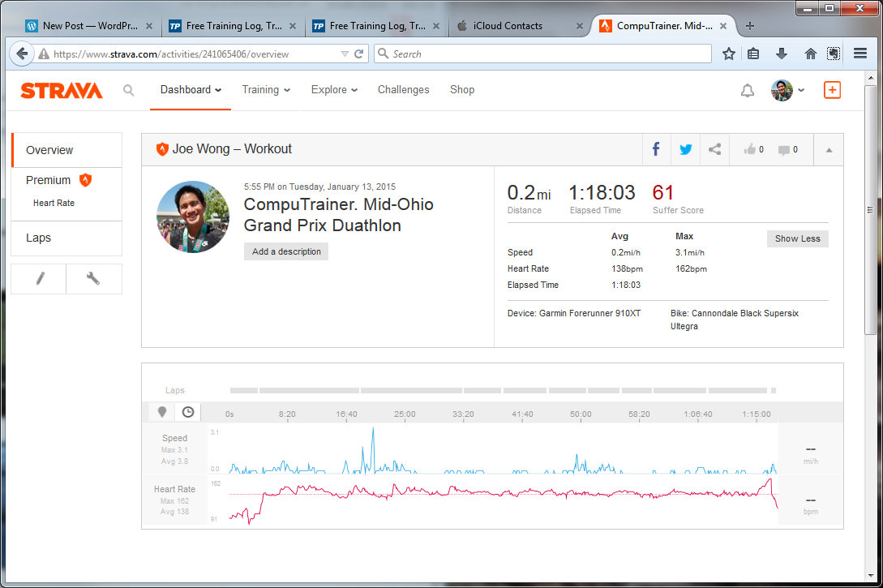Expand the Training dropdown menu
The width and height of the screenshot is (883, 588).
[266, 90]
